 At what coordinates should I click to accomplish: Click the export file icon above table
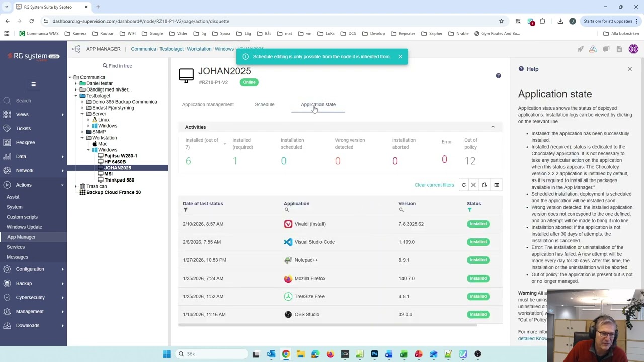[484, 185]
